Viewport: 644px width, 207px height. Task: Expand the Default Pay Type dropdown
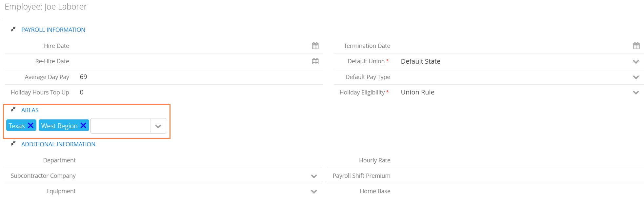pos(636,77)
